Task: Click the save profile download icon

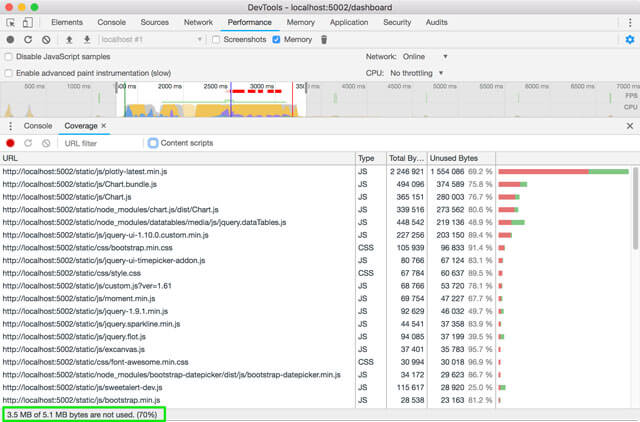Action: [86, 40]
